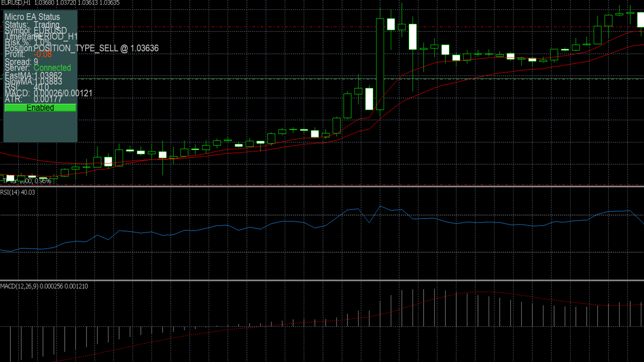Click the blue RSI line peak
644x362 pixels.
coord(380,206)
